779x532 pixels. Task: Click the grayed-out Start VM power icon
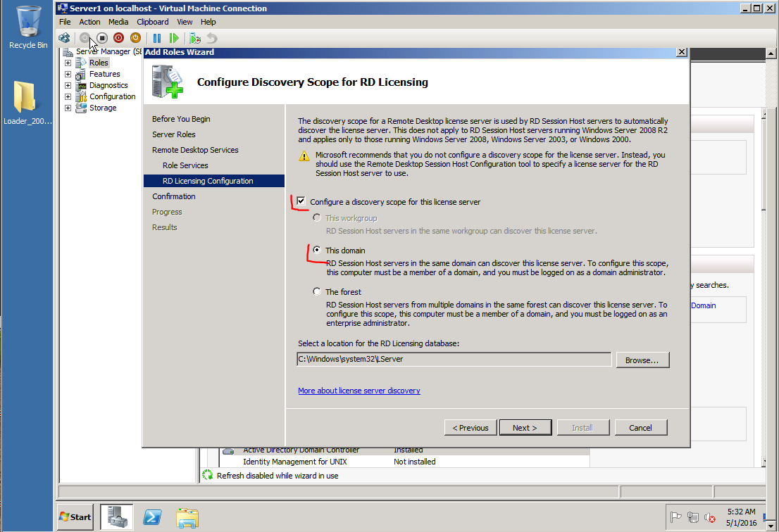coord(85,38)
